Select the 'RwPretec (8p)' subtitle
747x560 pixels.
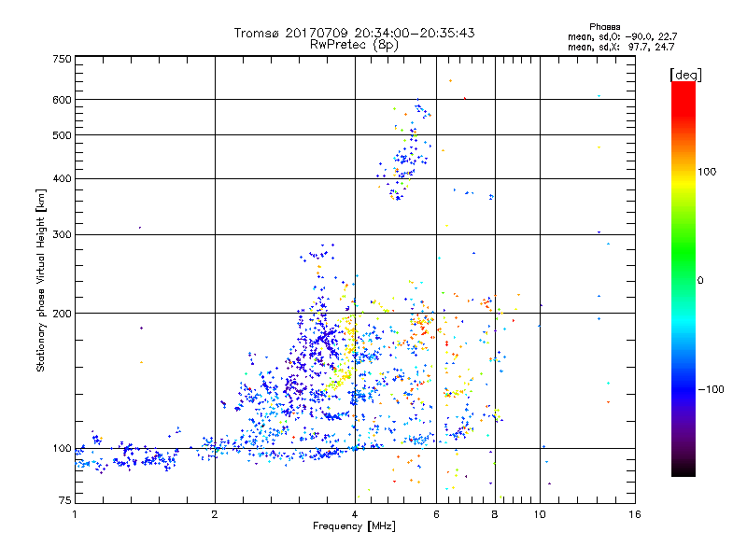pyautogui.click(x=354, y=45)
